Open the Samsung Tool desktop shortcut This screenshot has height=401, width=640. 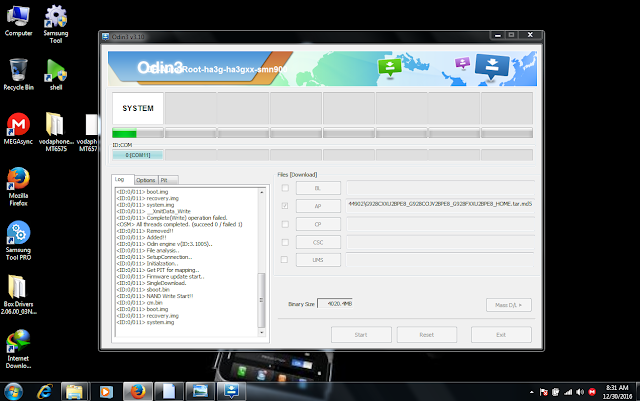coord(56,24)
